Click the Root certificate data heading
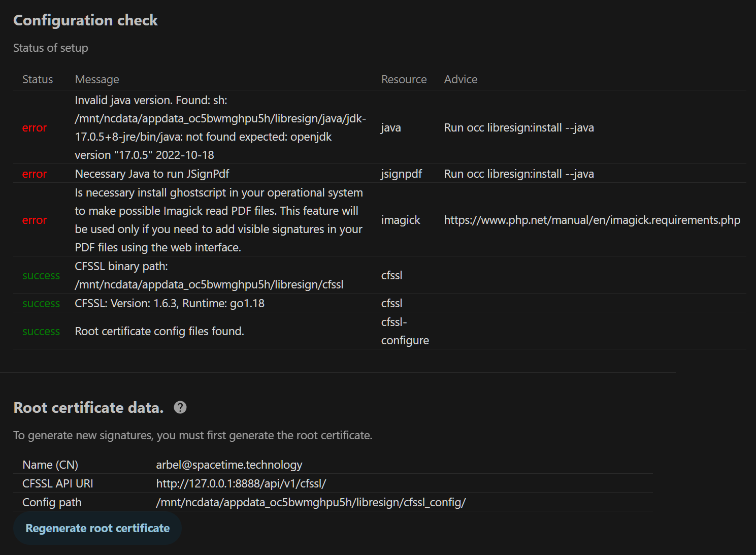Viewport: 756px width, 555px height. 88,407
